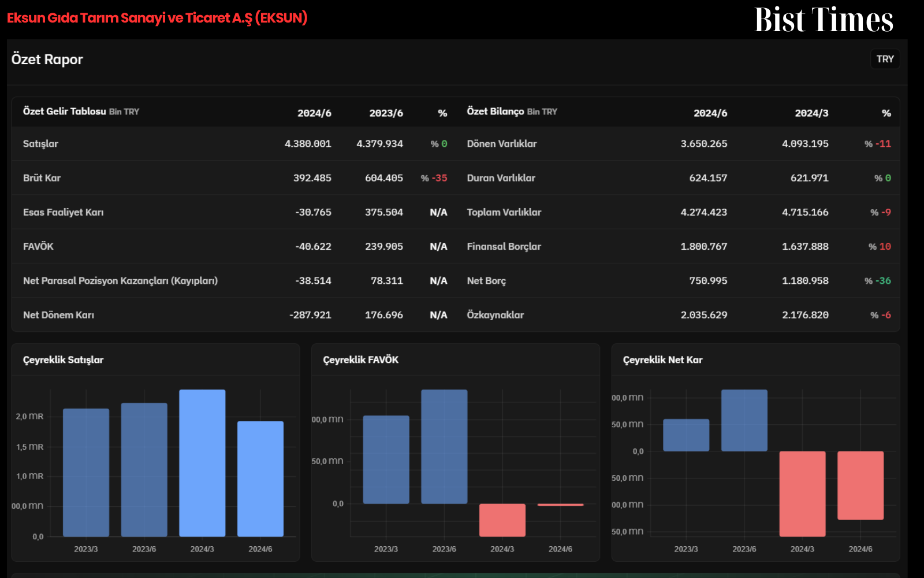Click Net Borç value 750.995
Screen dimensions: 924x578
tap(708, 281)
